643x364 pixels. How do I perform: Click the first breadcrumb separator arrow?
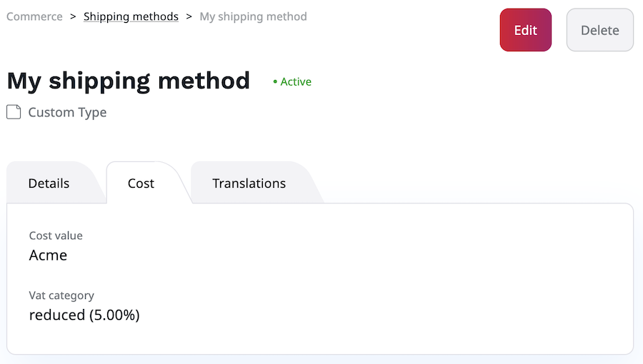click(73, 16)
